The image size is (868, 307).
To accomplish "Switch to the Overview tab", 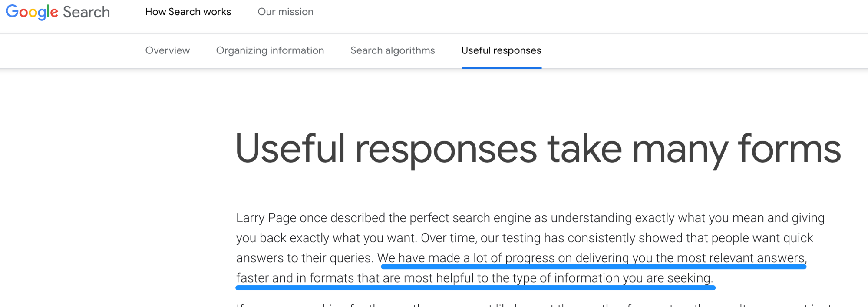I will [168, 50].
